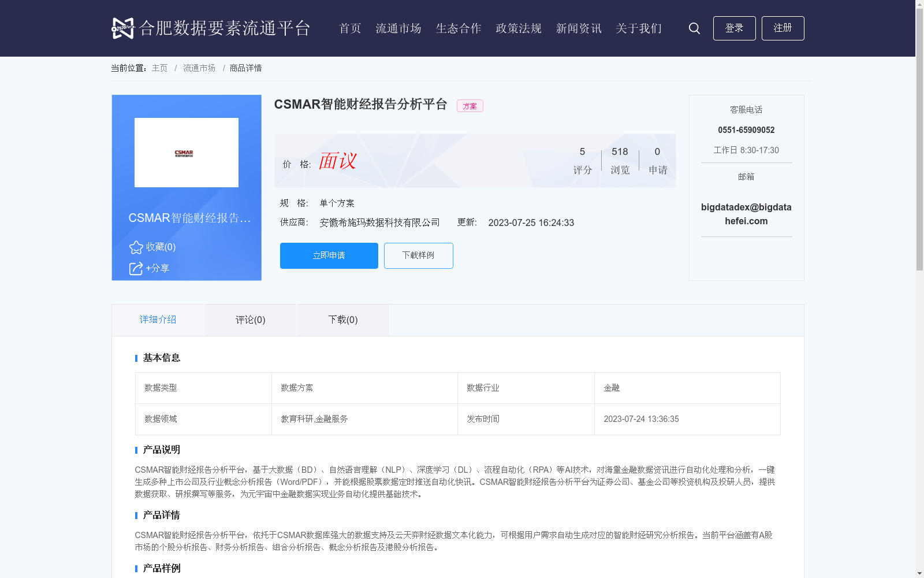The height and width of the screenshot is (578, 924).
Task: Switch to the 详细介绍 tab
Action: (x=158, y=320)
